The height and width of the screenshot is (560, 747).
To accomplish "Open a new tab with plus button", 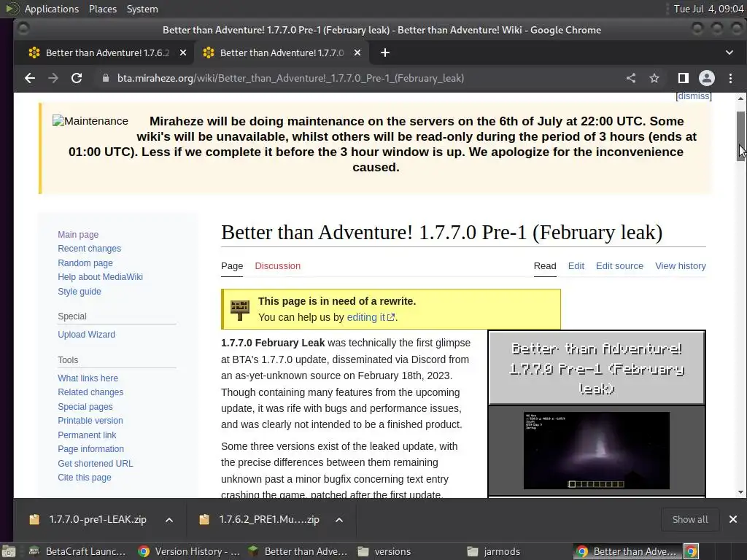I will tap(385, 52).
